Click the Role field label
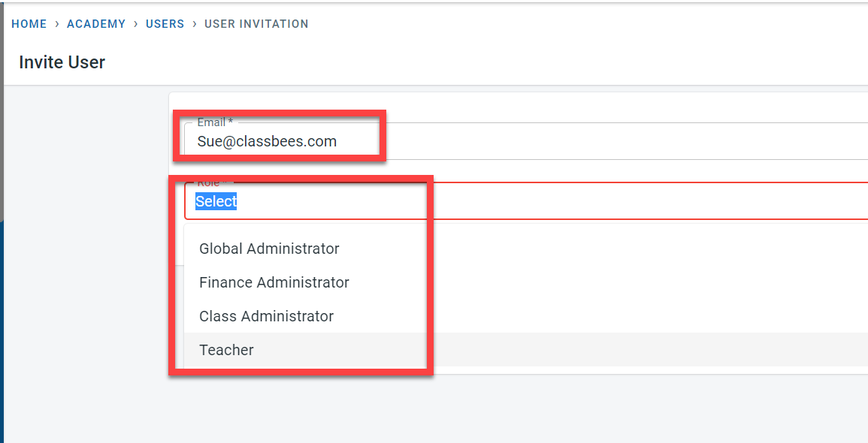Screen dimensions: 868x443 pyautogui.click(x=209, y=182)
